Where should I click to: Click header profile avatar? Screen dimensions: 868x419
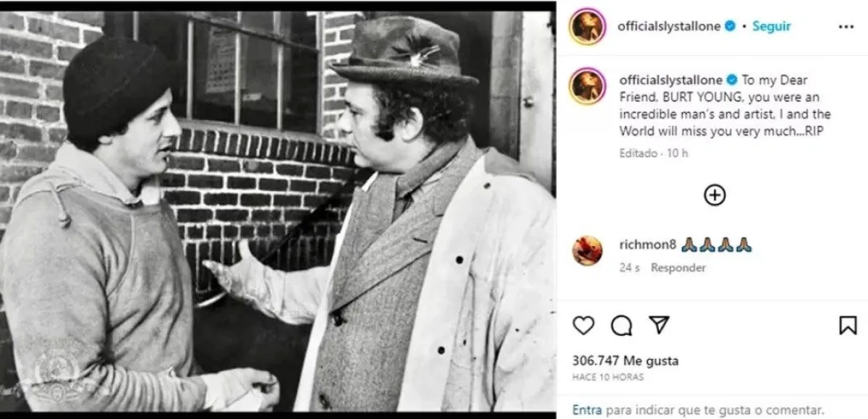tap(587, 27)
